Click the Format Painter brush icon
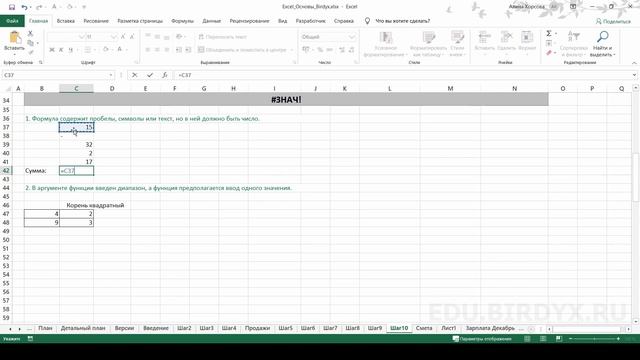This screenshot has width=640, height=360. pos(31,52)
